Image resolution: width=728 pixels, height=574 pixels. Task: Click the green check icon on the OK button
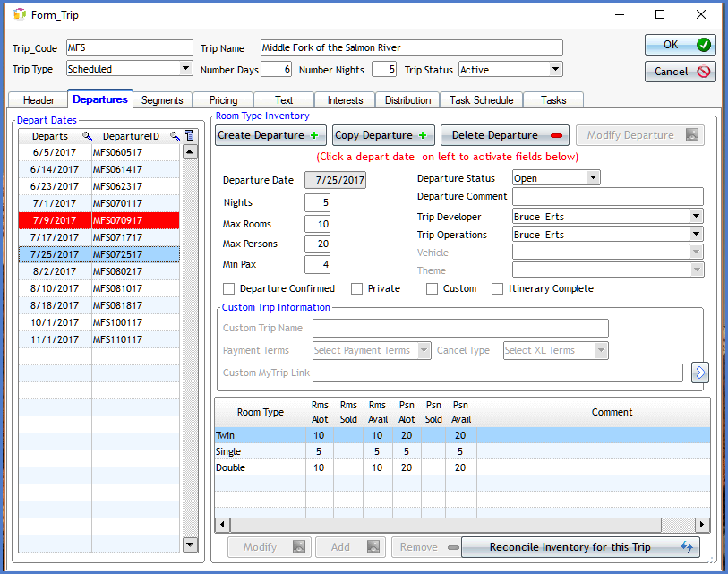coord(704,45)
